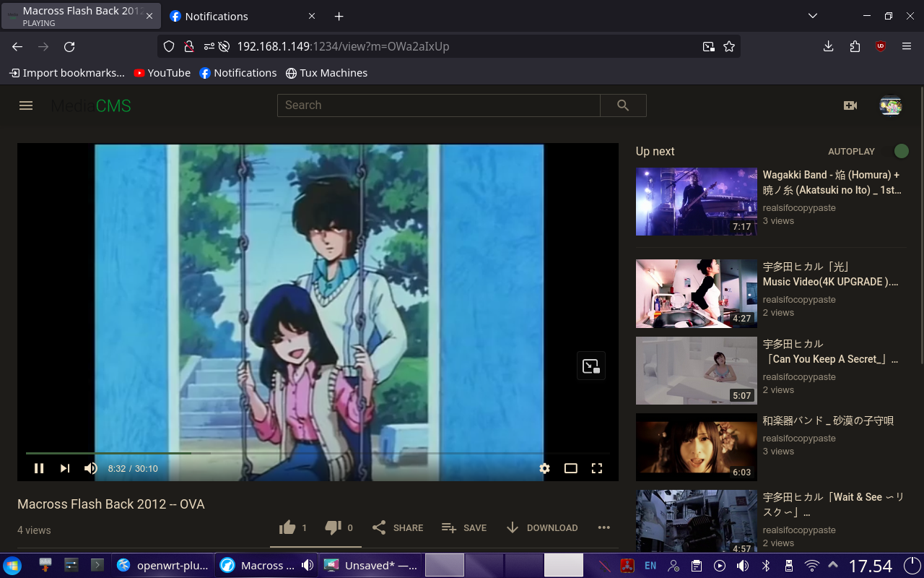Viewport: 924px width, 578px height.
Task: Open Can You Keep A Secret video title
Action: [x=831, y=351]
